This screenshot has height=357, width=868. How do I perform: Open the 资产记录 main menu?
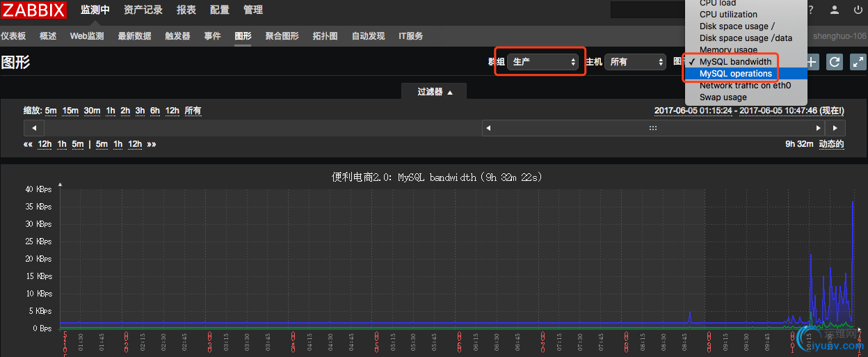coord(143,10)
